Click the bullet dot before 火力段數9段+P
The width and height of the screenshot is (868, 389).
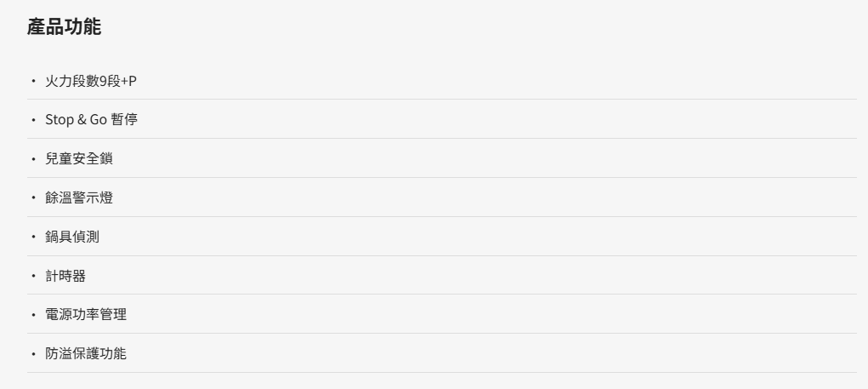33,82
